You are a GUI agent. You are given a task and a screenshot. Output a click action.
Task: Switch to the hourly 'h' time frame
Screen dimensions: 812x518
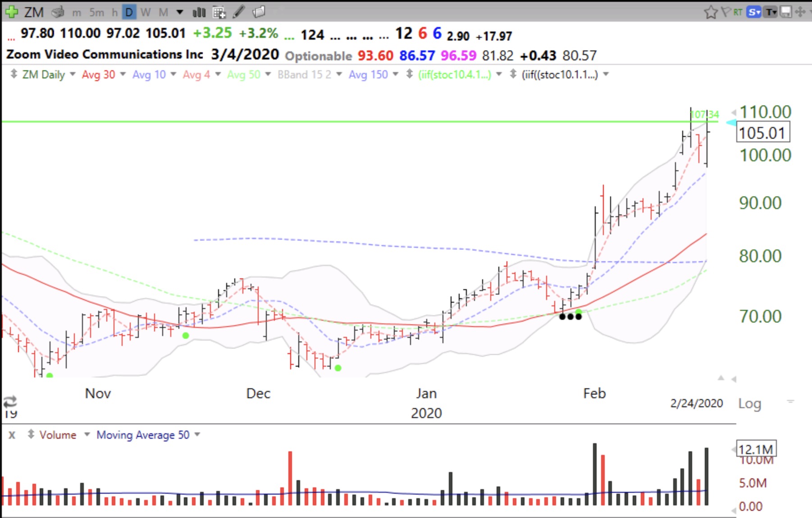pos(114,13)
